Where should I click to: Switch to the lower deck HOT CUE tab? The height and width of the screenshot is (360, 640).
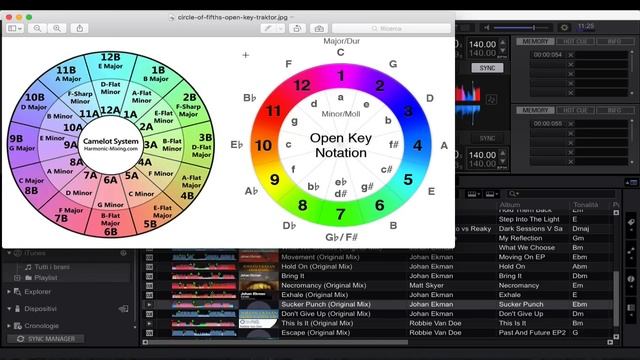575,110
